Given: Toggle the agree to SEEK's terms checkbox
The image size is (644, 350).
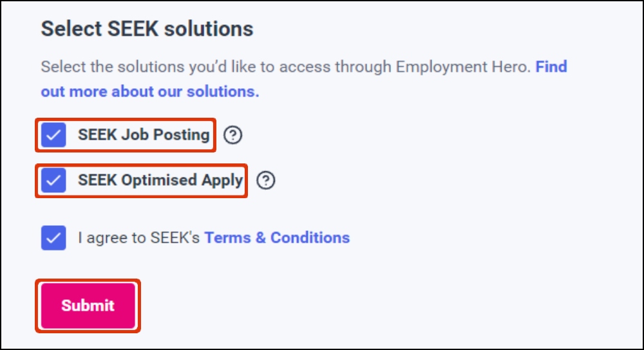Looking at the screenshot, I should pyautogui.click(x=53, y=237).
